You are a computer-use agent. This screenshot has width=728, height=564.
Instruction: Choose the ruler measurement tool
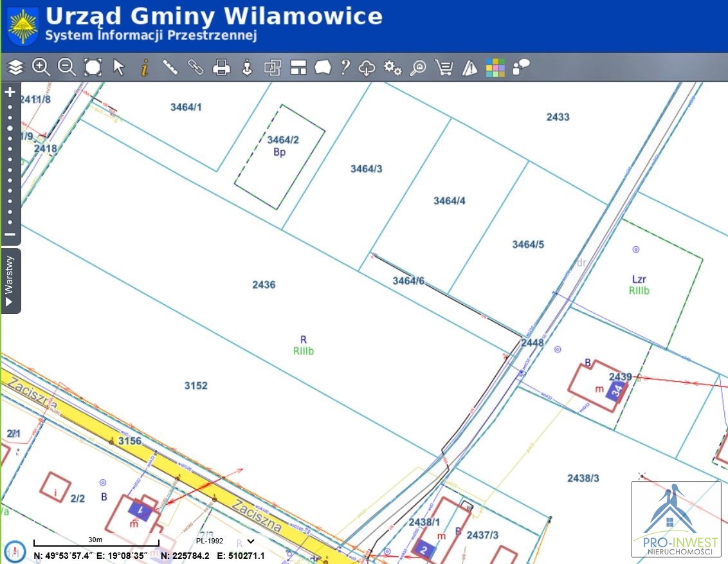(170, 67)
